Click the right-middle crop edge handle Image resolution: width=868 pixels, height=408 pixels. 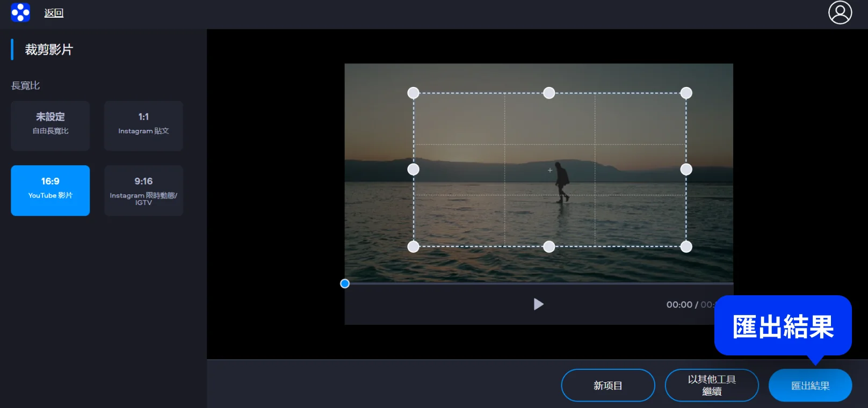(x=686, y=170)
